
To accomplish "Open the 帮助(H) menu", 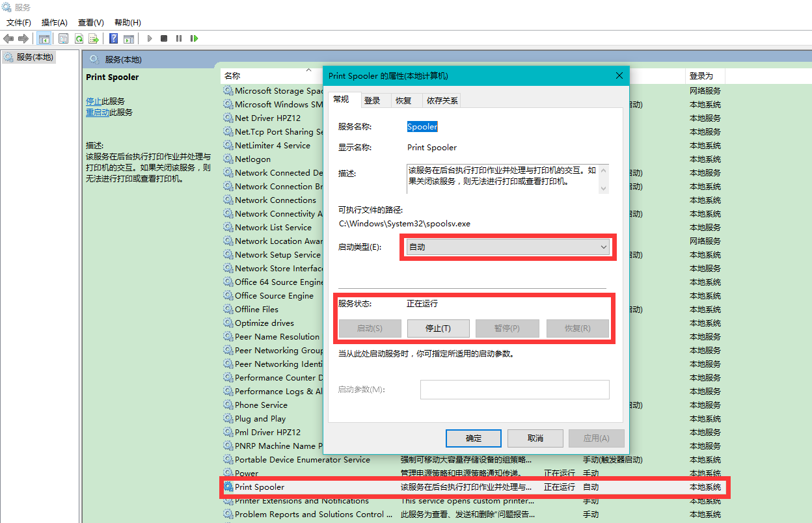I will [128, 22].
